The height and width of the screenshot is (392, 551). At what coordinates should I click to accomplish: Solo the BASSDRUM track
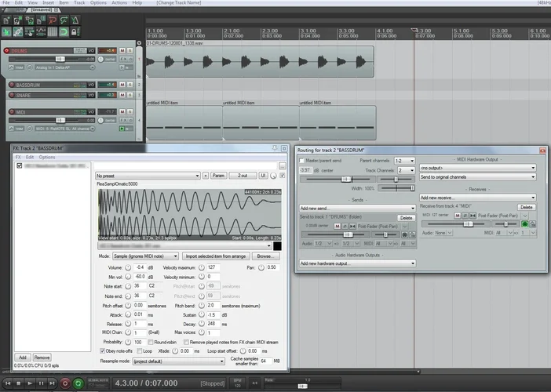[130, 85]
